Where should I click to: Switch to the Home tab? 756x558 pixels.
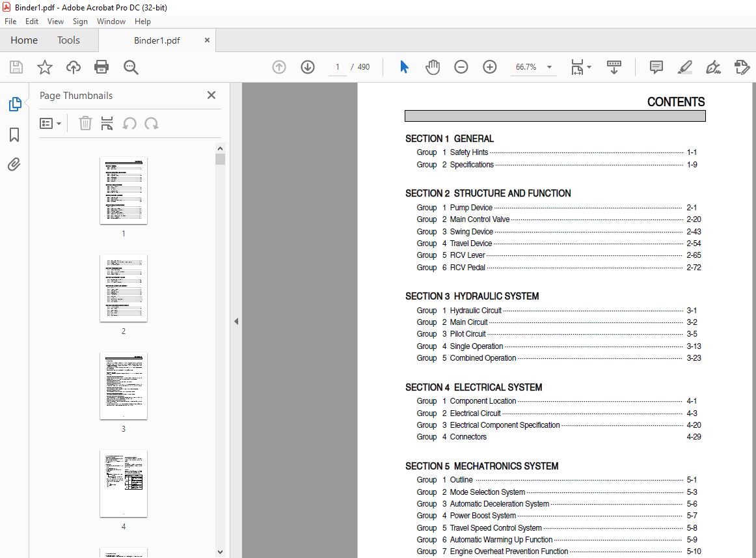pyautogui.click(x=24, y=40)
